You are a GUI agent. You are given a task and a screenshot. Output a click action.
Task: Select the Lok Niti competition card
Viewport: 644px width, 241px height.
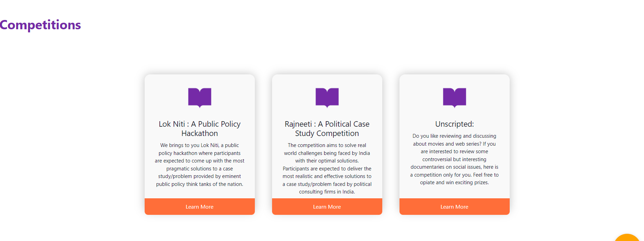click(x=200, y=144)
